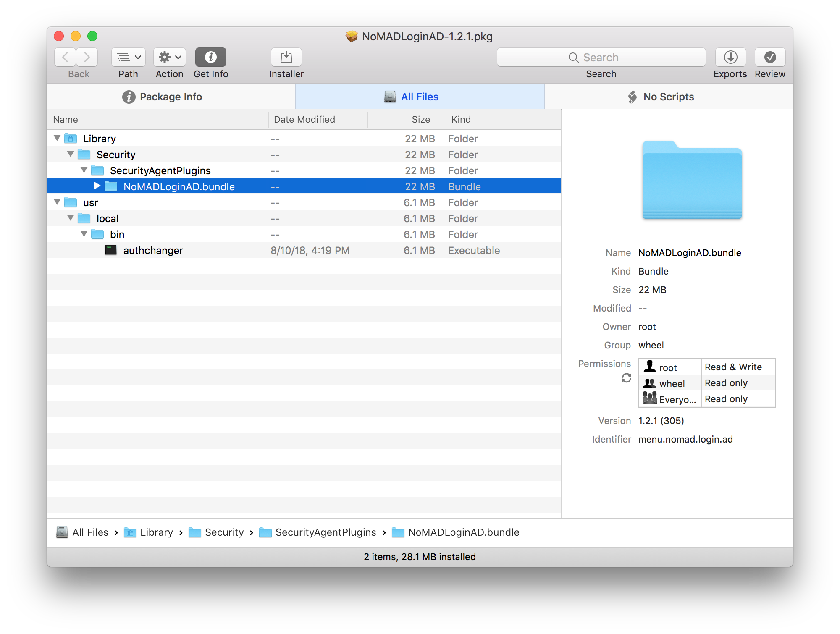Select the NoMADLoginAD.bundle row
Image resolution: width=840 pixels, height=634 pixels.
point(304,186)
